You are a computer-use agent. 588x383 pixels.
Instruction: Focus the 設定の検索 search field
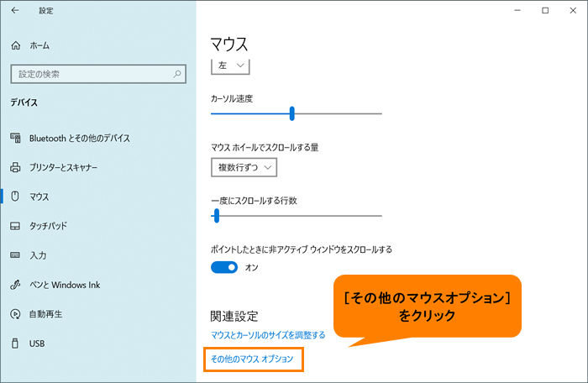98,74
